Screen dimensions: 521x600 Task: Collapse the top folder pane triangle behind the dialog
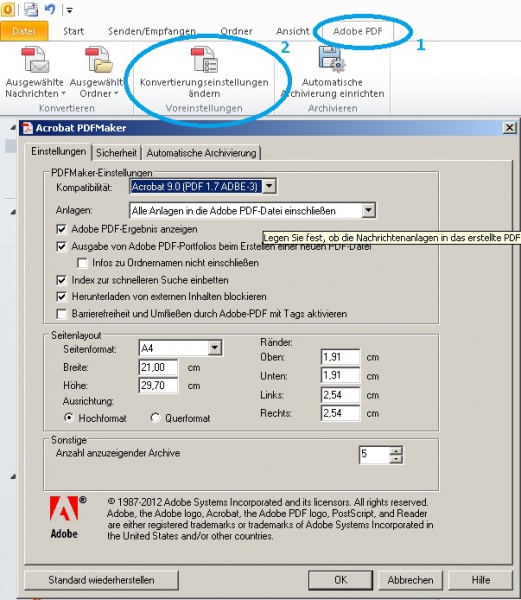pos(13,127)
